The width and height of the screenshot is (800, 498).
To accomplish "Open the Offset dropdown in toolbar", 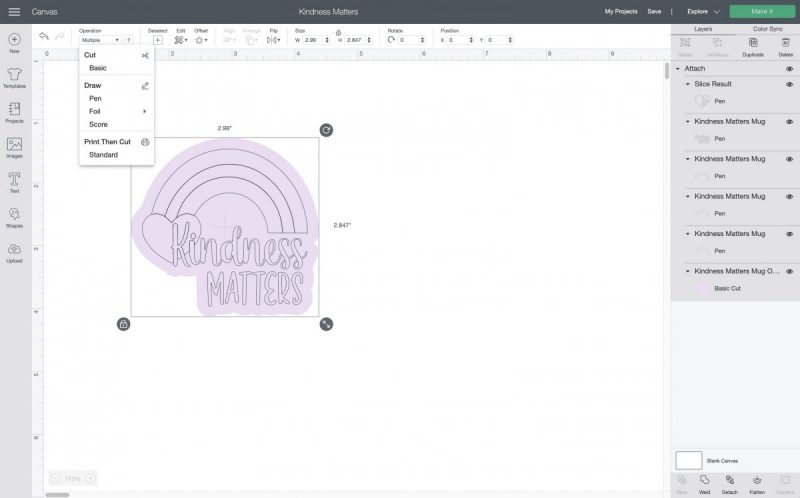I will 201,40.
